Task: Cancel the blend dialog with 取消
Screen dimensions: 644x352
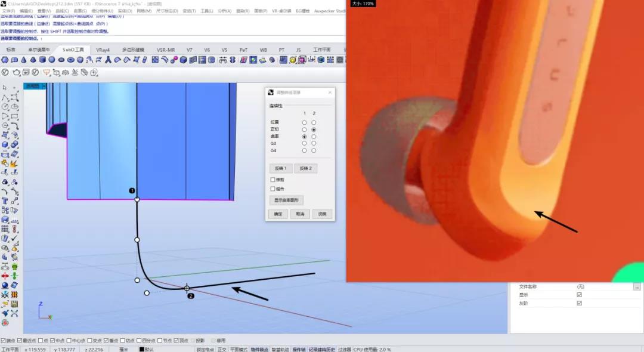Action: tap(300, 214)
